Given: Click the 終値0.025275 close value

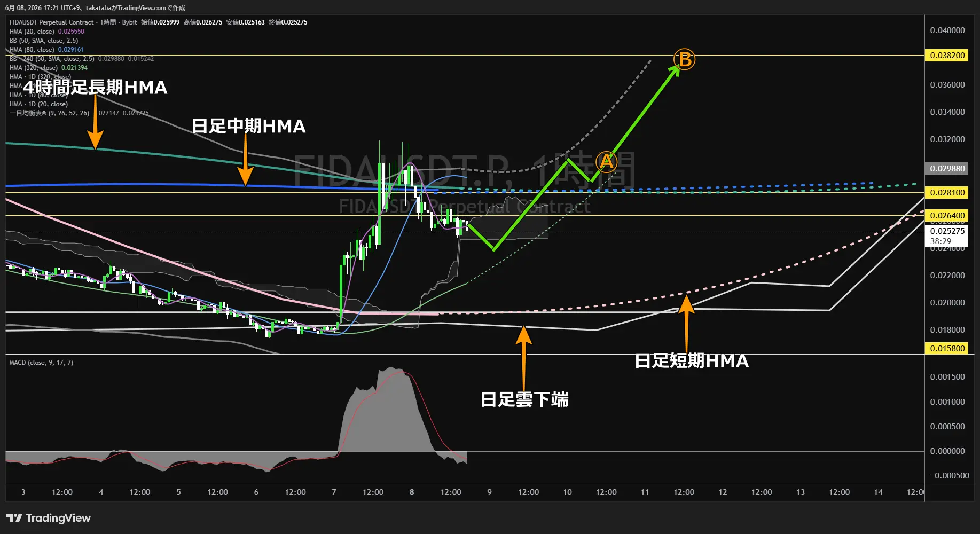Looking at the screenshot, I should click(288, 22).
